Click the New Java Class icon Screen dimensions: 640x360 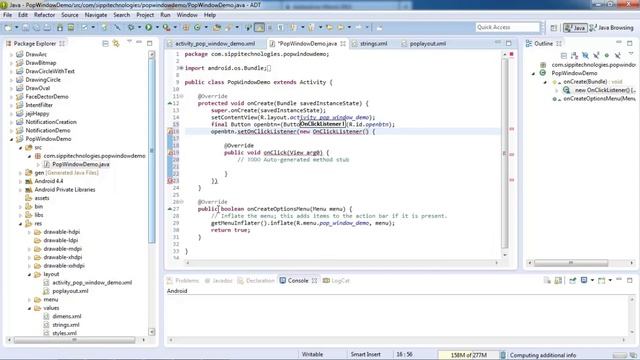point(197,27)
